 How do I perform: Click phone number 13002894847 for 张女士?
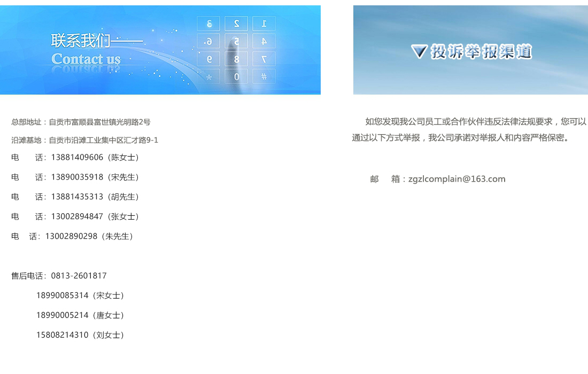[x=77, y=217]
